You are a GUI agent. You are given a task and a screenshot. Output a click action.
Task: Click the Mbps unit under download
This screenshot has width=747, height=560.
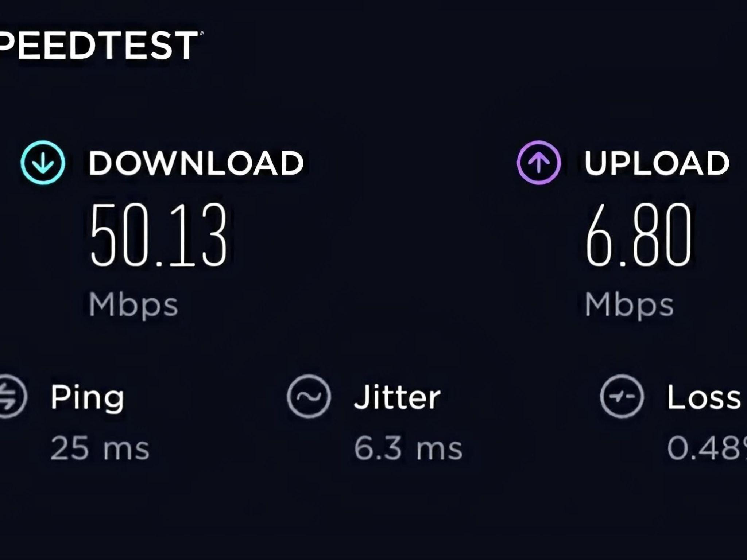pyautogui.click(x=133, y=306)
